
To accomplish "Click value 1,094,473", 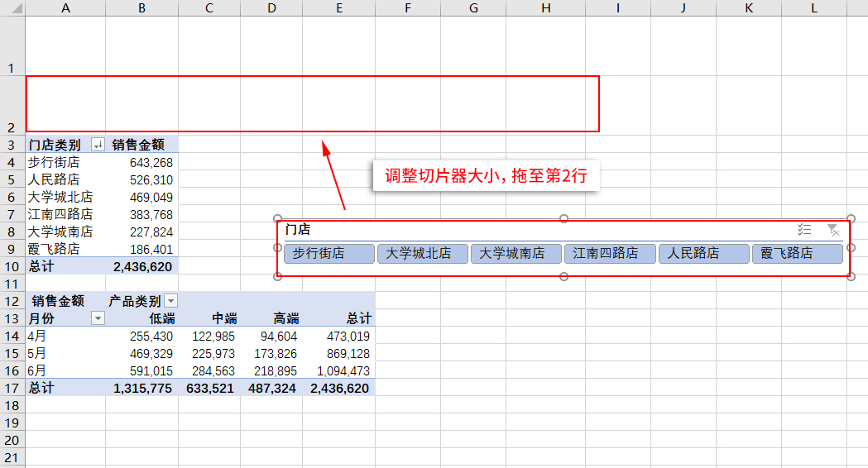I will [x=343, y=371].
